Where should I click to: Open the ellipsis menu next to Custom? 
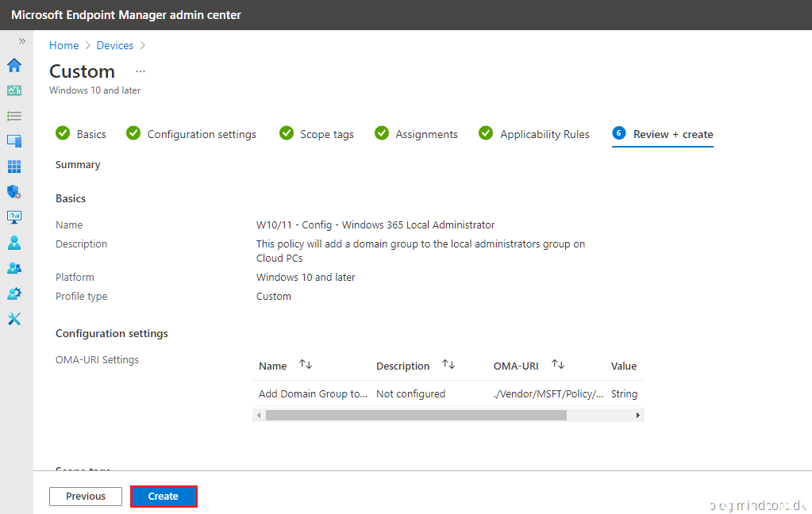tap(140, 71)
